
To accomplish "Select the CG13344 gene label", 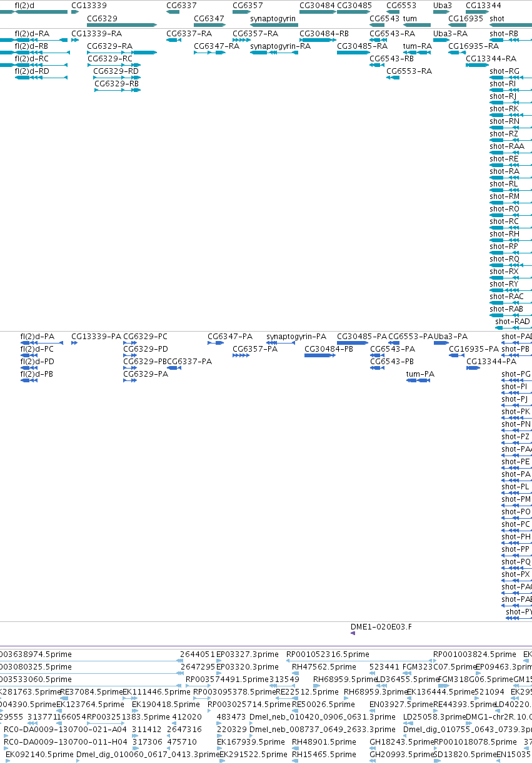I will (x=483, y=6).
